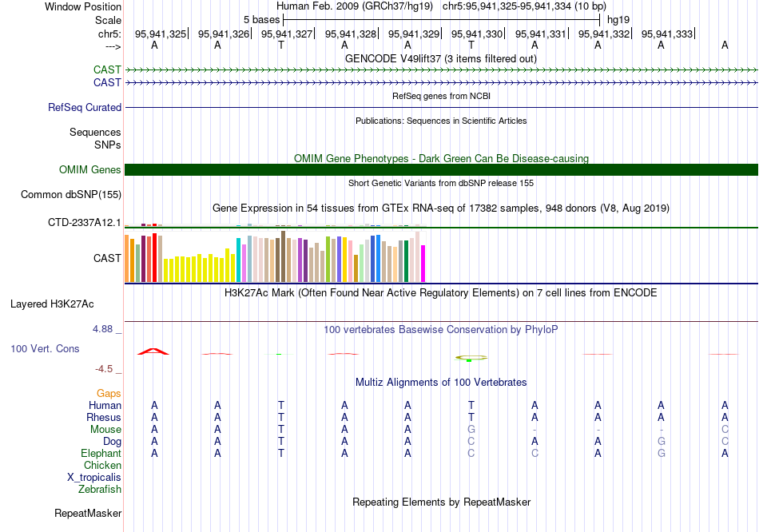Viewport: 759px width, 532px height.
Task: Open Publications: Sequences in Scientific Articles title
Action: click(441, 121)
